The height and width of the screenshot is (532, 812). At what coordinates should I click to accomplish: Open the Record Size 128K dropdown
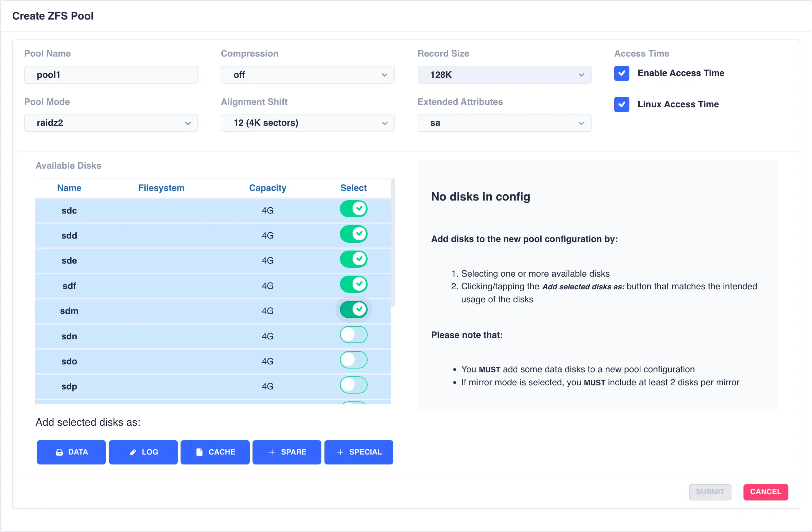point(504,75)
